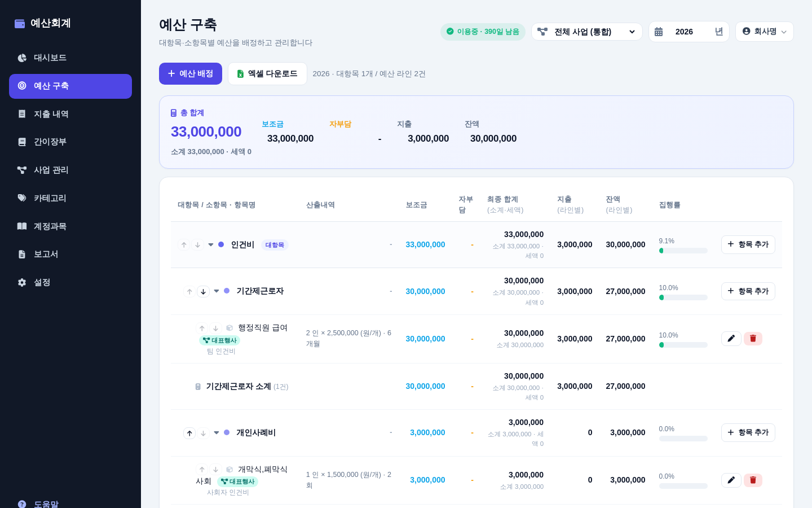Select 예산 구축 sidebar item
The height and width of the screenshot is (508, 812).
pyautogui.click(x=70, y=86)
